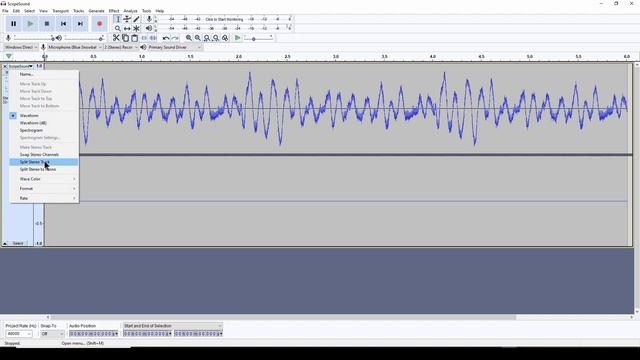Expand the Rate submenu
The height and width of the screenshot is (360, 640).
(x=44, y=198)
